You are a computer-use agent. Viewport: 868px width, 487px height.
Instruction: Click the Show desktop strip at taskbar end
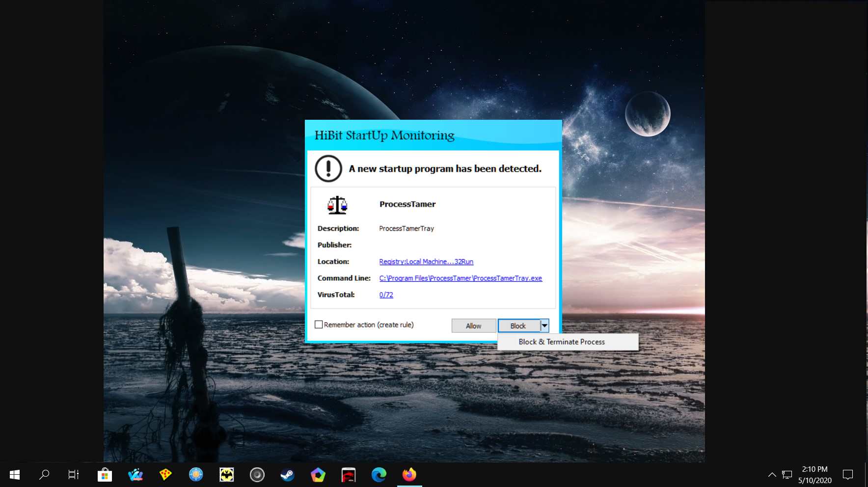point(866,475)
